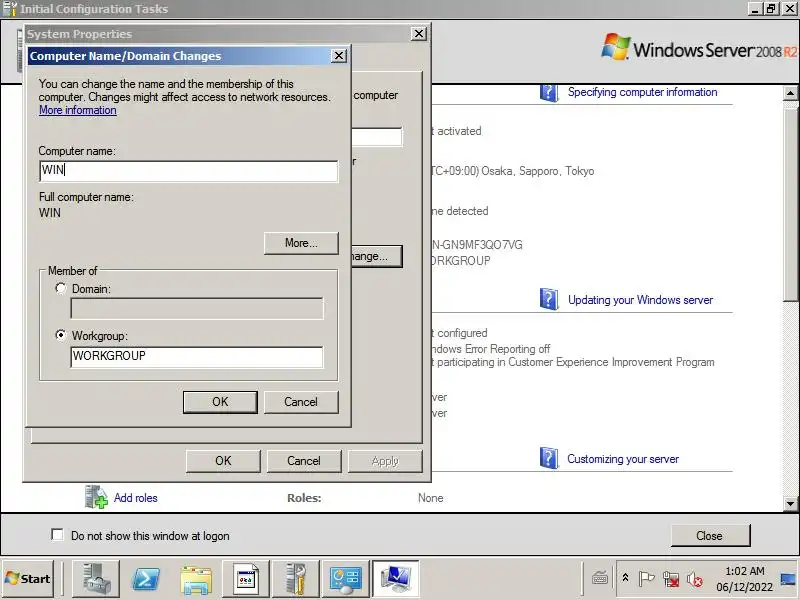800x600 pixels.
Task: Click into the Computer name field
Action: 188,170
